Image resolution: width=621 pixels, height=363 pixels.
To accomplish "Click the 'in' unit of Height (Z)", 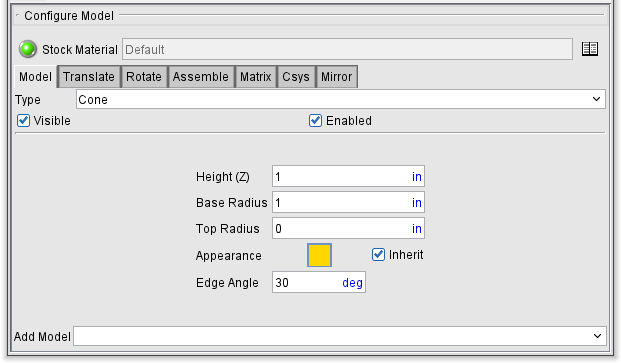I will (417, 177).
